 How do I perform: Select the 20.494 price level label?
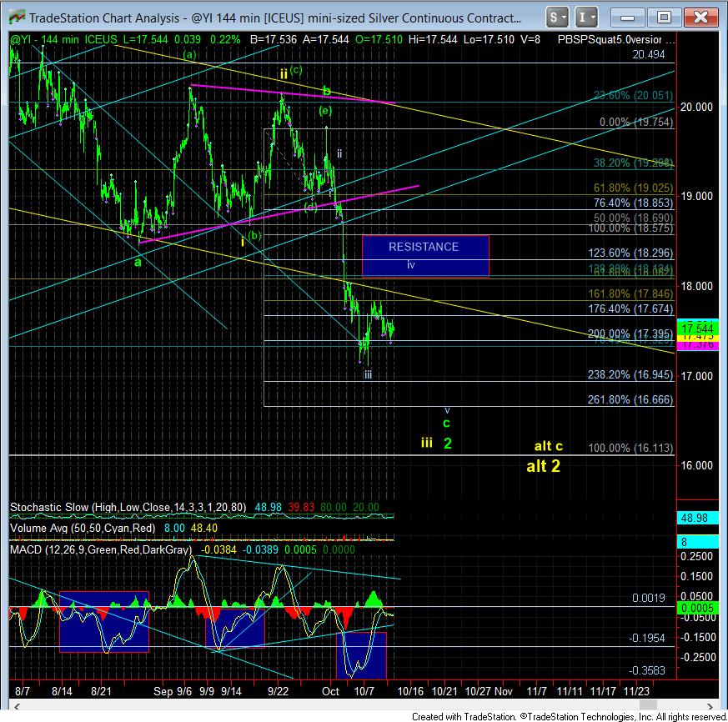(x=648, y=54)
